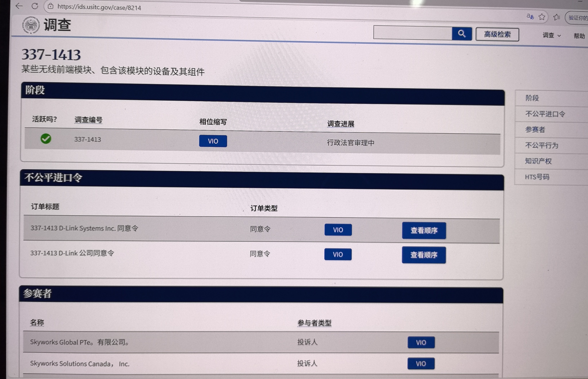Go to HTS号码 section link
The width and height of the screenshot is (588, 379).
(537, 177)
